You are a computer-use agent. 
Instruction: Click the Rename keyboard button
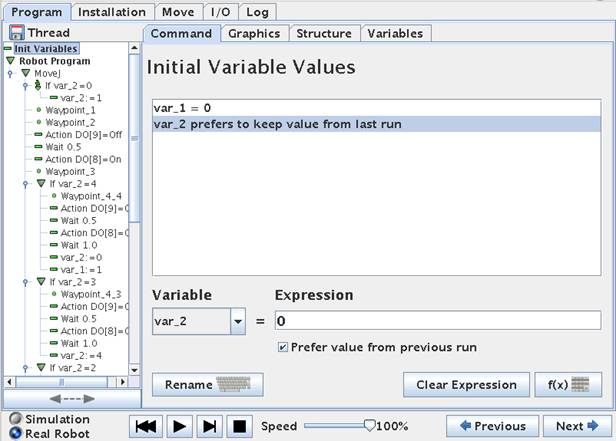pyautogui.click(x=207, y=384)
